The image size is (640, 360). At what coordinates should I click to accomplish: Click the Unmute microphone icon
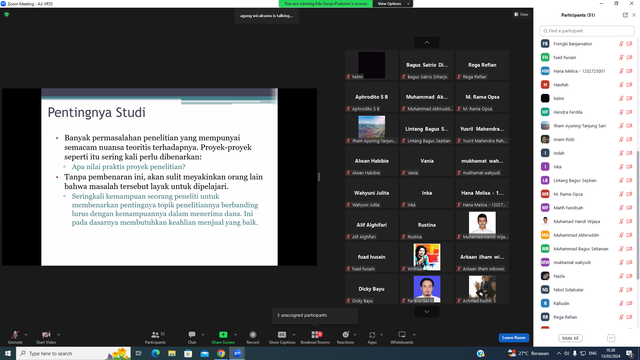[x=15, y=335]
